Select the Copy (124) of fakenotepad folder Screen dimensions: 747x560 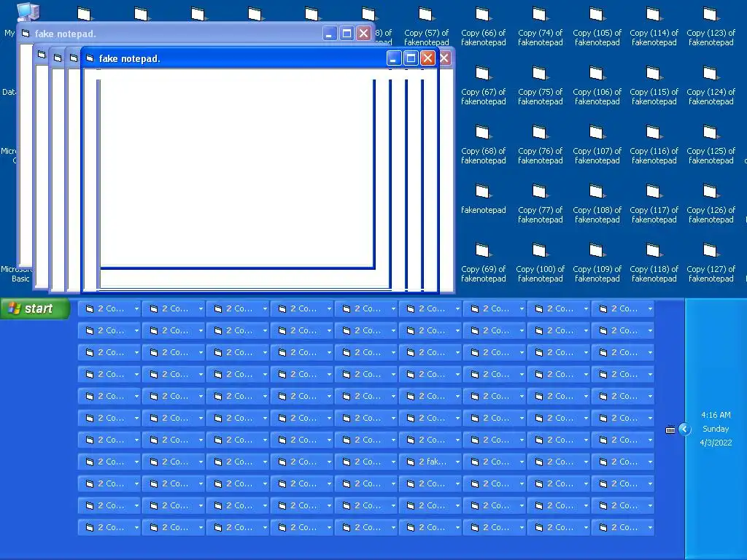point(711,86)
